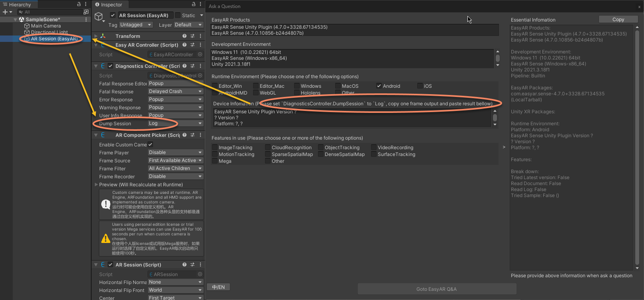Viewport: 644px width, 300px height.
Task: Open the Fatal Response dropdown
Action: tap(176, 91)
